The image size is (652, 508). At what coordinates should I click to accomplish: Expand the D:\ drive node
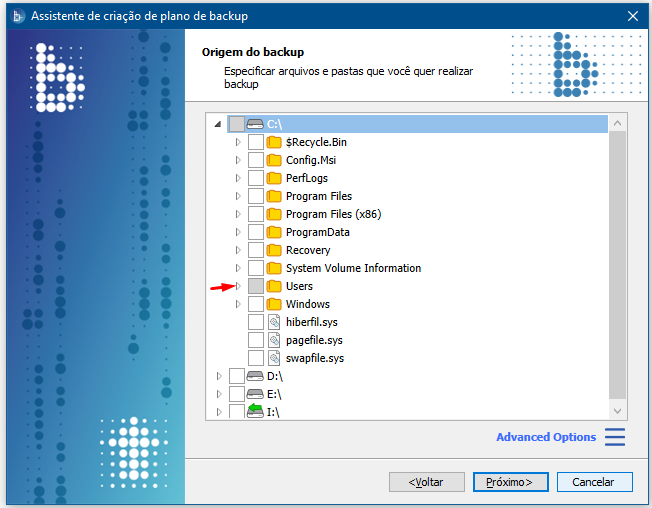point(219,376)
